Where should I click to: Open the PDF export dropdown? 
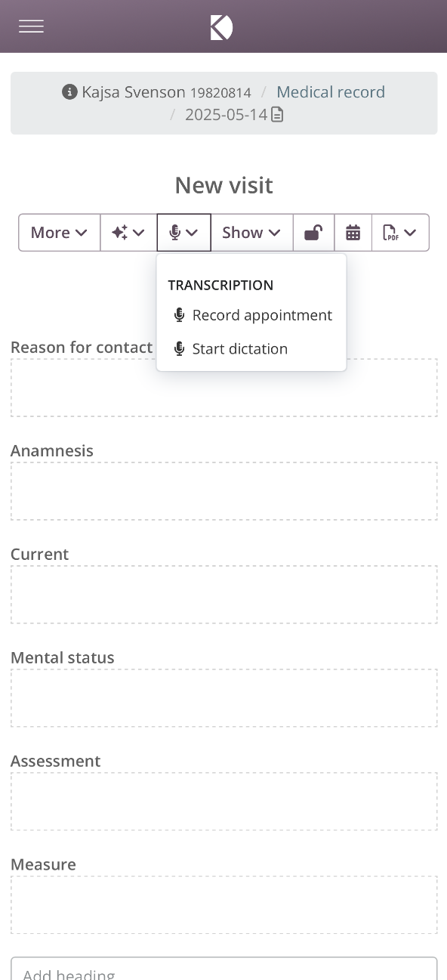coord(400,233)
